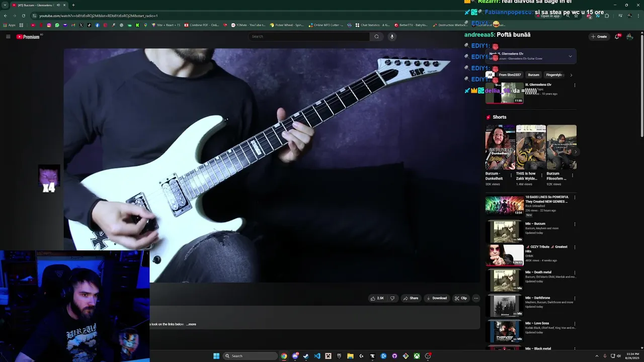Screen dimensions: 644x362
Task: Open options for Mix – Darkthrone
Action: (x=575, y=298)
